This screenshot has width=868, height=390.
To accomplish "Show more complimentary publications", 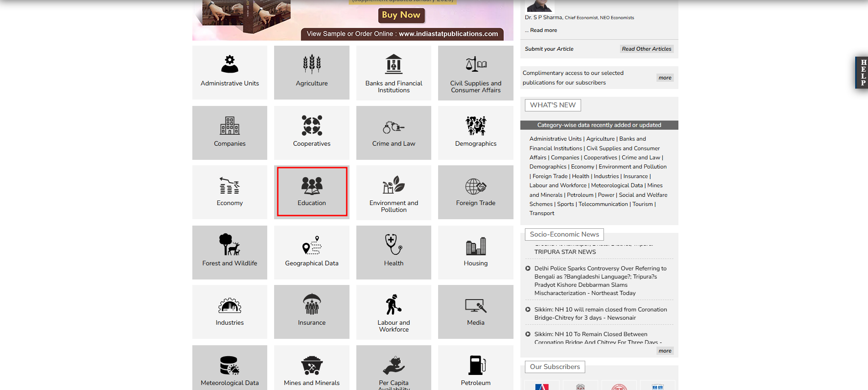I will 665,78.
